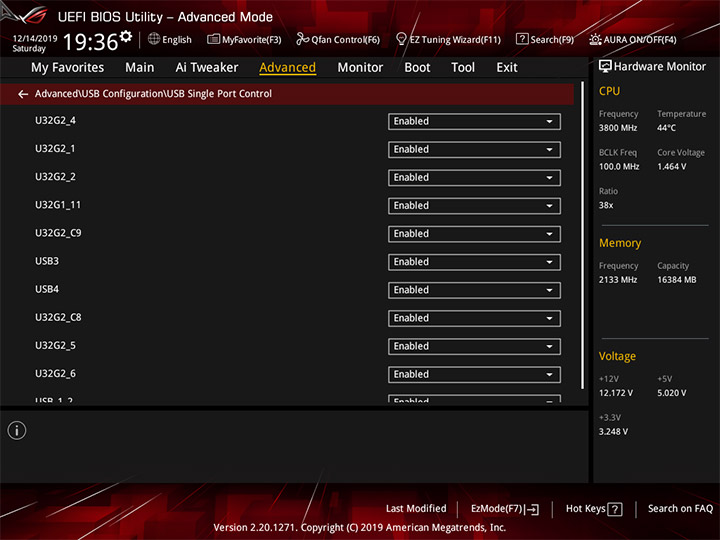The width and height of the screenshot is (720, 540).
Task: Switch to Boot tab
Action: pyautogui.click(x=417, y=68)
